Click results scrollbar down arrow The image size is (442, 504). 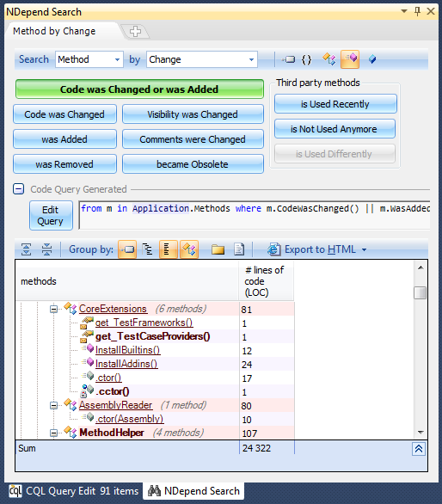[421, 433]
